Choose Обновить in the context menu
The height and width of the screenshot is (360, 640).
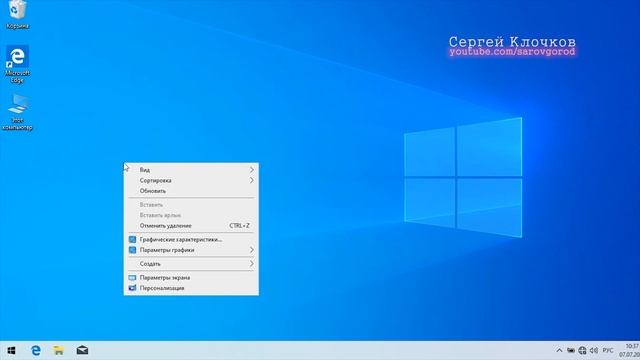[191, 191]
